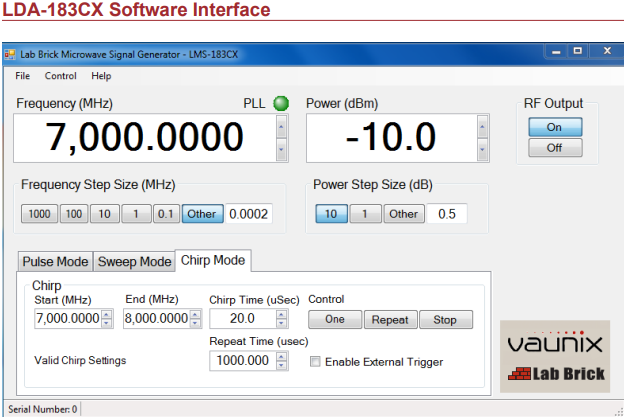624x417 pixels.
Task: Open the Help menu
Action: pyautogui.click(x=101, y=76)
